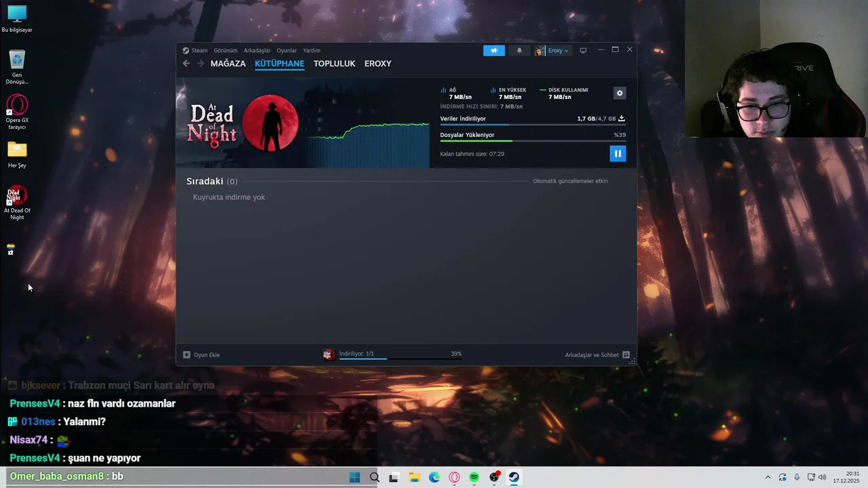This screenshot has width=868, height=488.
Task: Click the volume tray icon
Action: click(x=823, y=477)
